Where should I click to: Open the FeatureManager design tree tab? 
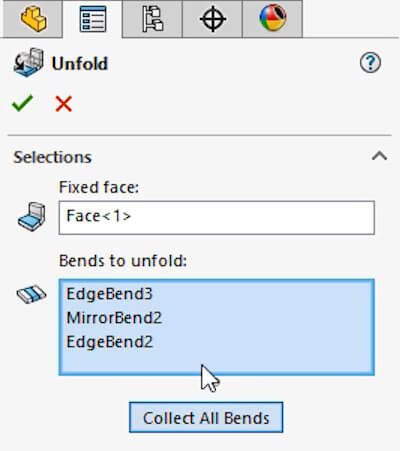tap(33, 19)
